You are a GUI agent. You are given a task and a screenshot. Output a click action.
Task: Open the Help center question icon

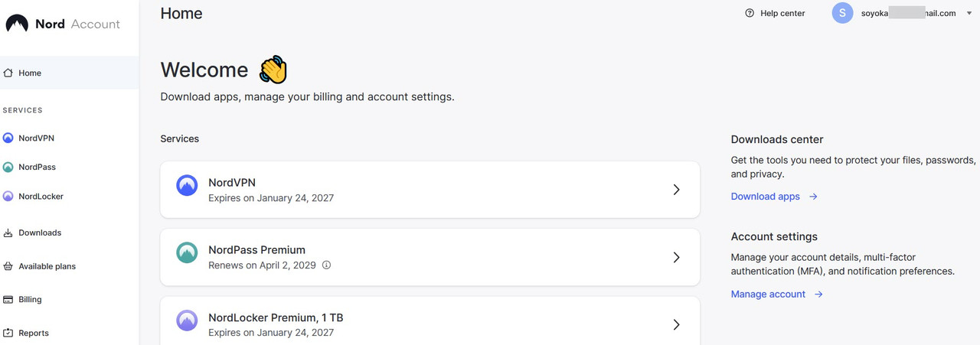click(x=750, y=13)
